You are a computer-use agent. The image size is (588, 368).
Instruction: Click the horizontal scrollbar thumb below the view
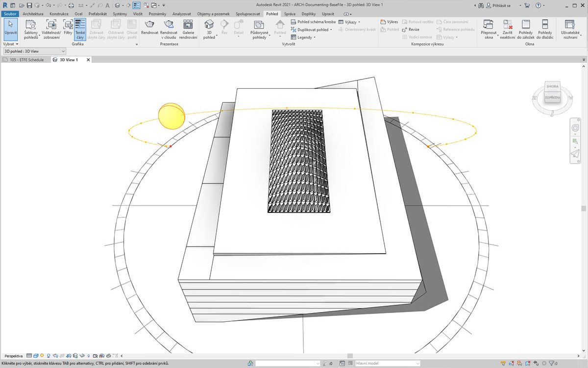pyautogui.click(x=350, y=356)
